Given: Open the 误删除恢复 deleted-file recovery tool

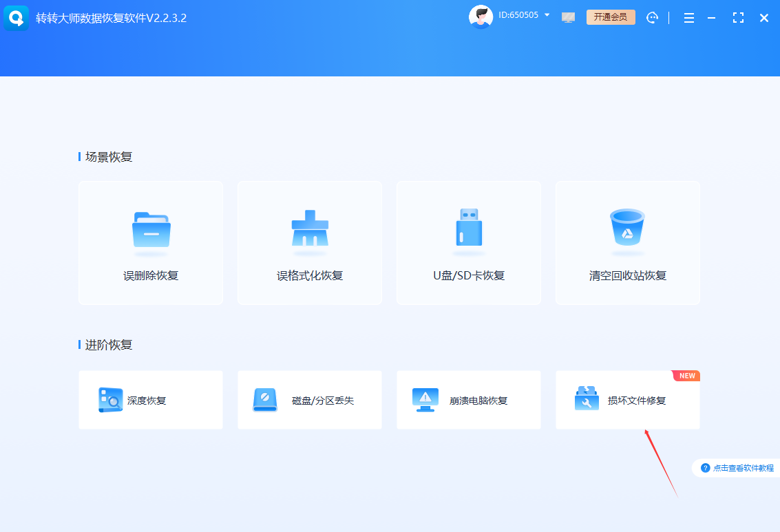Looking at the screenshot, I should tap(151, 242).
